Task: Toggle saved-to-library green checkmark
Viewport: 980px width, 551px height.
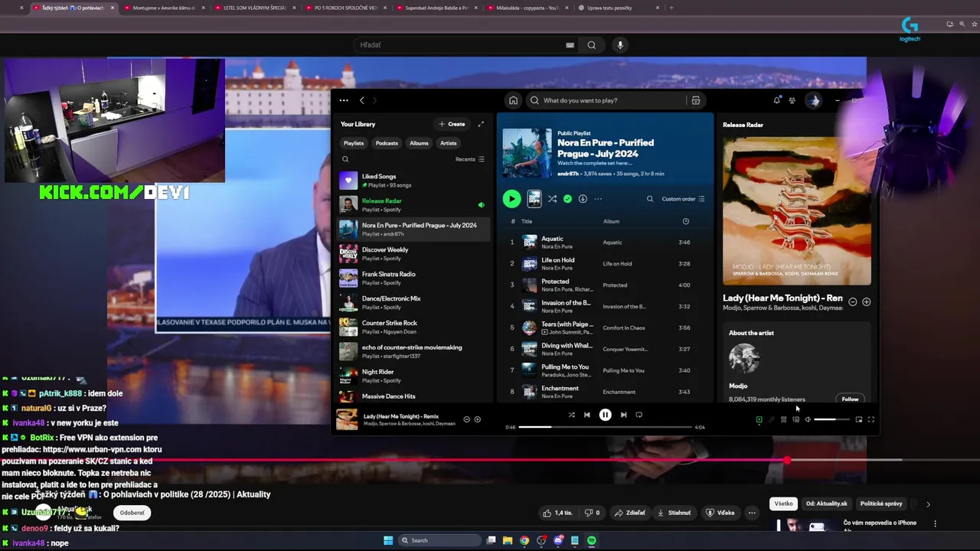Action: click(x=567, y=199)
